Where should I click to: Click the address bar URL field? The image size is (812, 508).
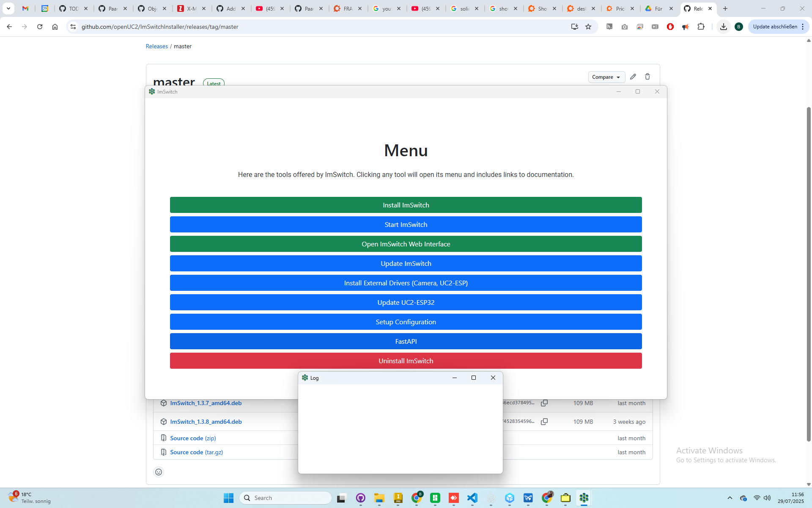[x=321, y=27]
